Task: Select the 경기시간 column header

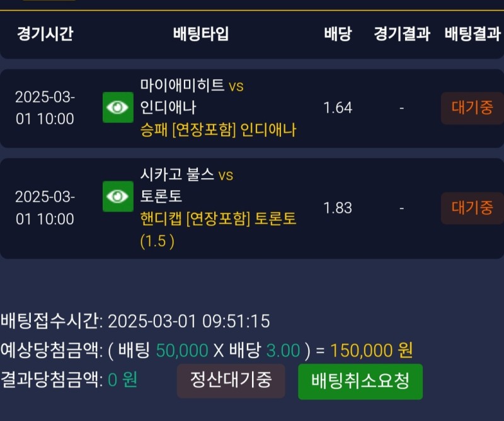Action: point(45,33)
